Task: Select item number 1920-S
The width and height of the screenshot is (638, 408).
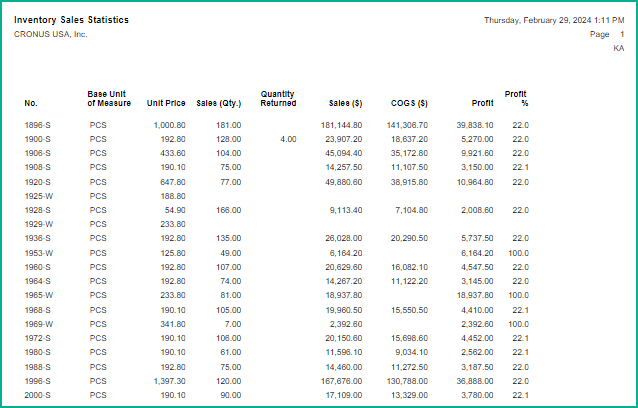Action: (37, 182)
